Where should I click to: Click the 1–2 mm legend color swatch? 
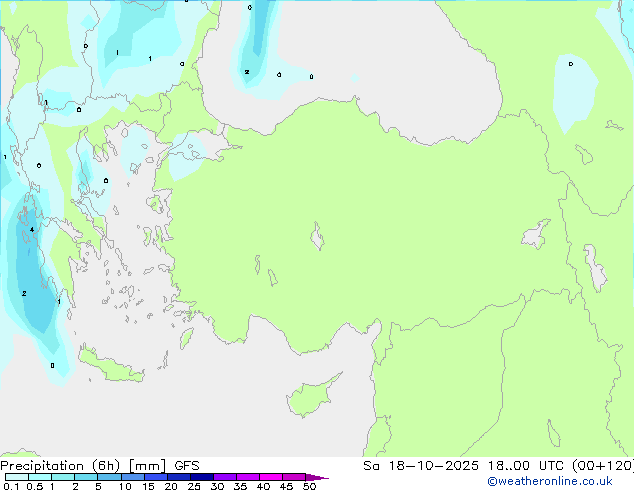[x=63, y=477]
